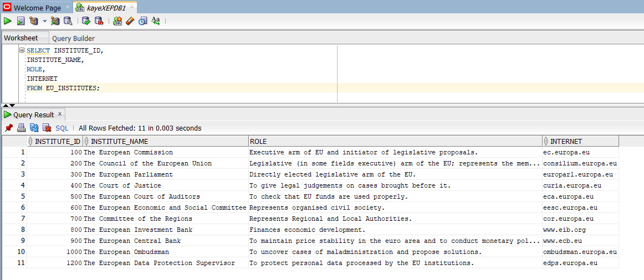Open an Unshared SQL Worksheet icon

[117, 20]
